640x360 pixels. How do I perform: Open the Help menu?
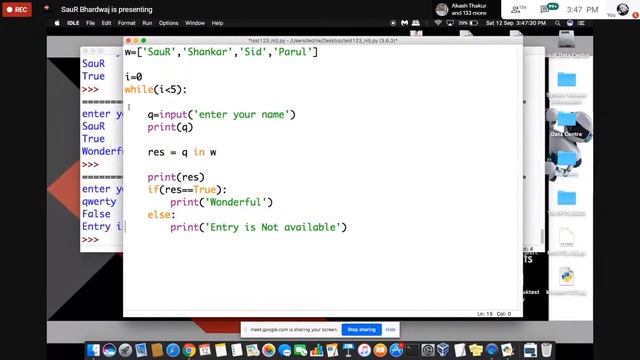[217, 23]
